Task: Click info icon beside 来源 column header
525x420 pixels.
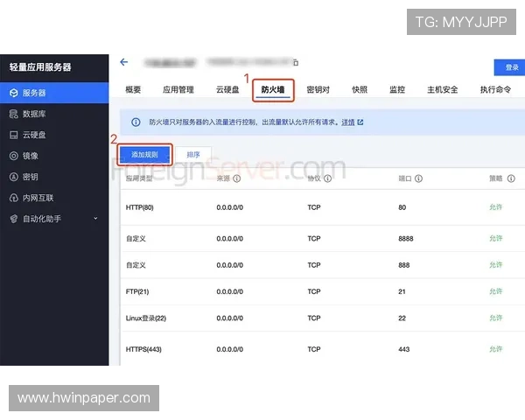Action: point(238,179)
